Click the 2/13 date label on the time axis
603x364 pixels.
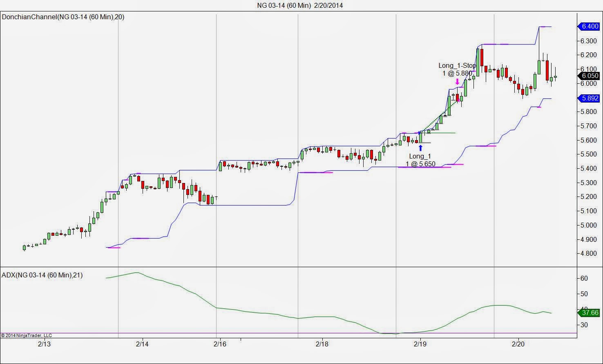click(44, 344)
